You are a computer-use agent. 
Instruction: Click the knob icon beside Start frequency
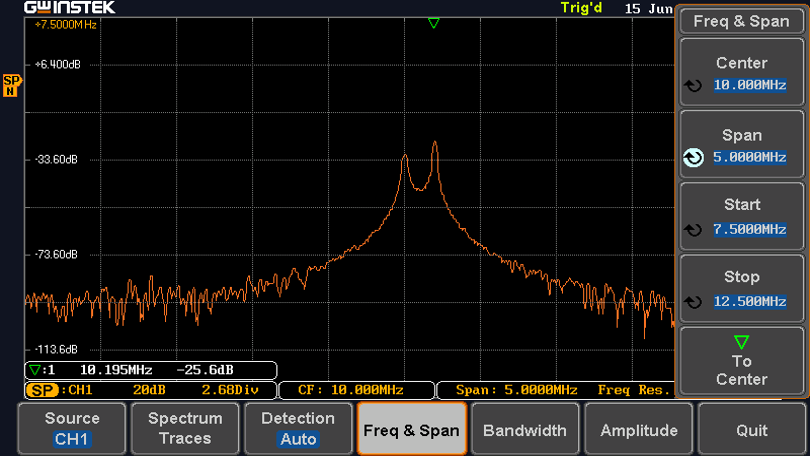[x=693, y=230]
